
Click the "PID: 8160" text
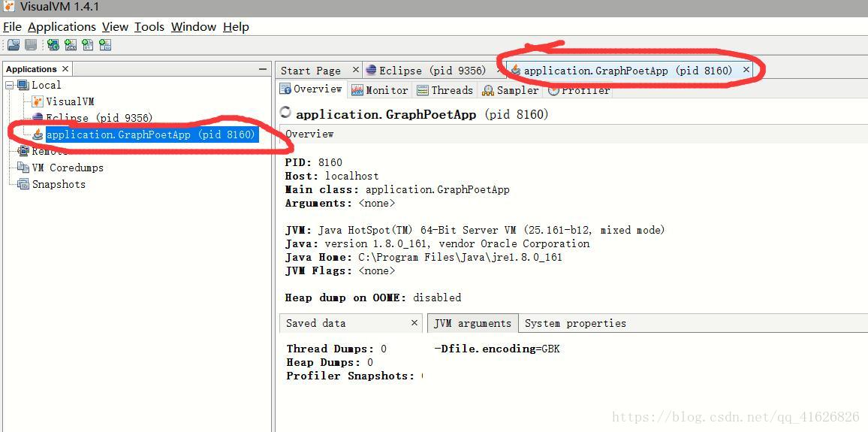[314, 163]
